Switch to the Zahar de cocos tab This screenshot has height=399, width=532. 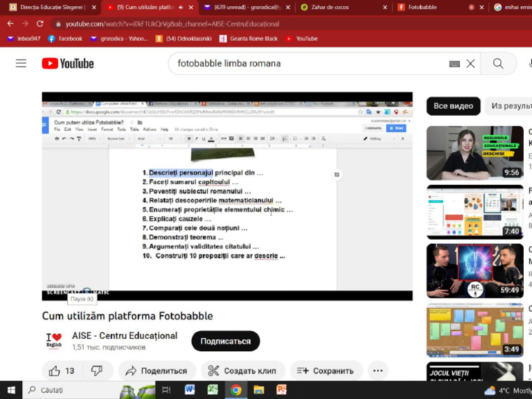[338, 7]
